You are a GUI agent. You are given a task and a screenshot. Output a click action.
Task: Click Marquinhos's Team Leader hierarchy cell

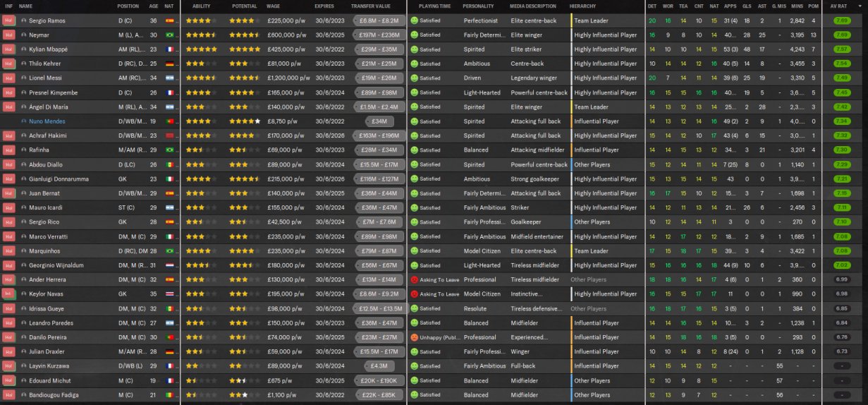(591, 250)
